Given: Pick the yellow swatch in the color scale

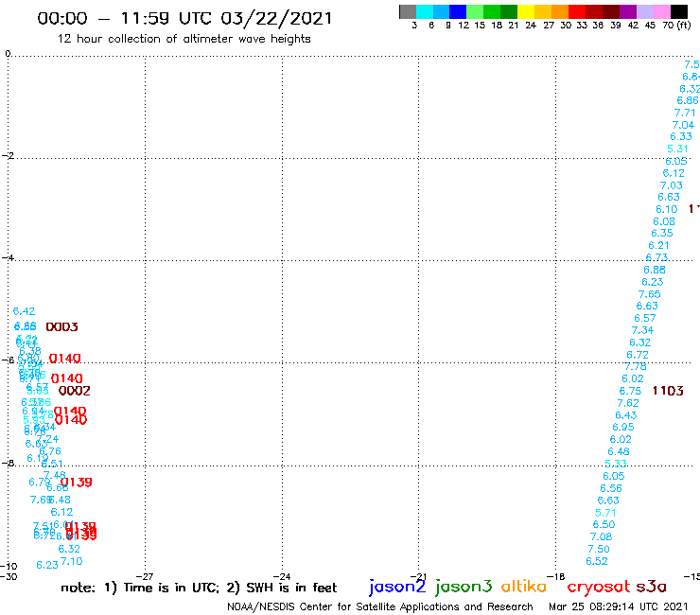Looking at the screenshot, I should point(526,11).
